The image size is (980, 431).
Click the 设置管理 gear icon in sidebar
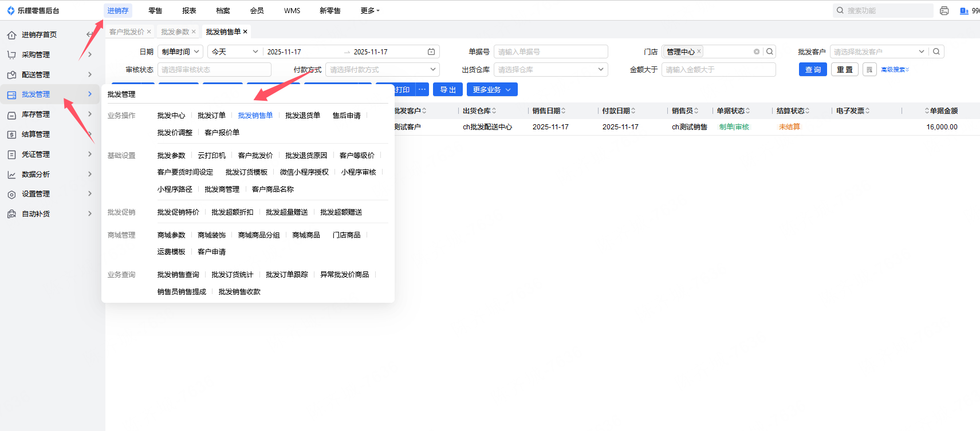(x=11, y=195)
